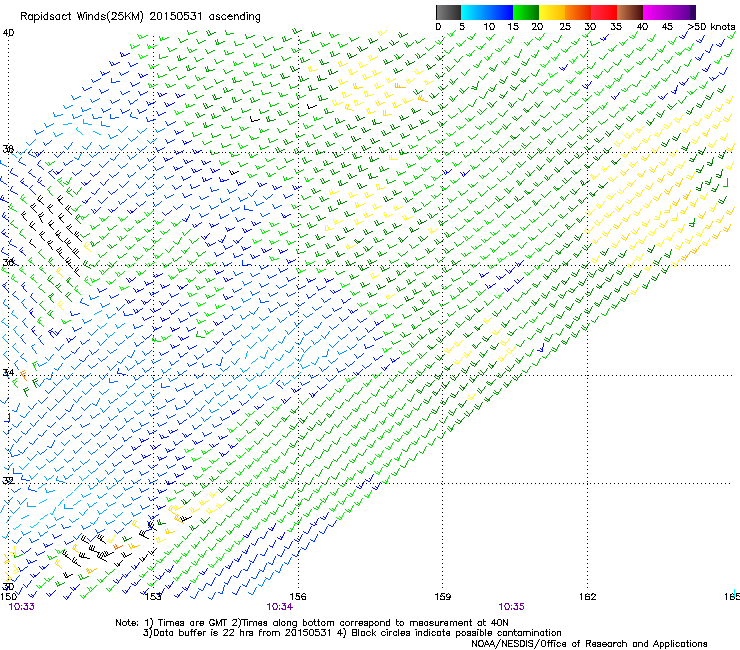Click the 'Rapidscat Winds(25KM) 20150531 ascending' title

tap(140, 17)
